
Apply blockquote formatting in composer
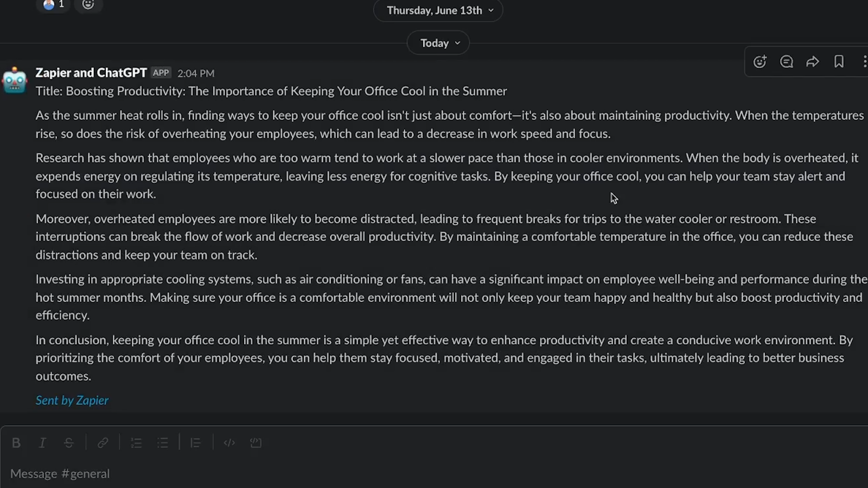point(196,443)
